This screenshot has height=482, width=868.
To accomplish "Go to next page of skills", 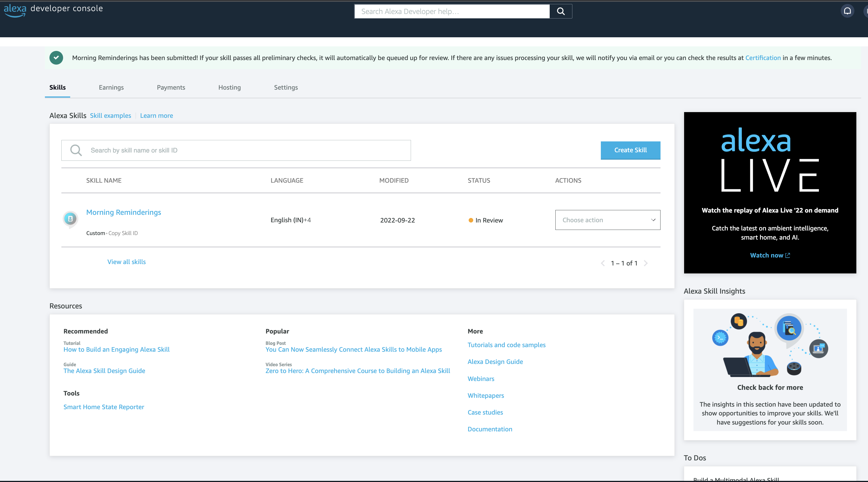I will point(646,263).
